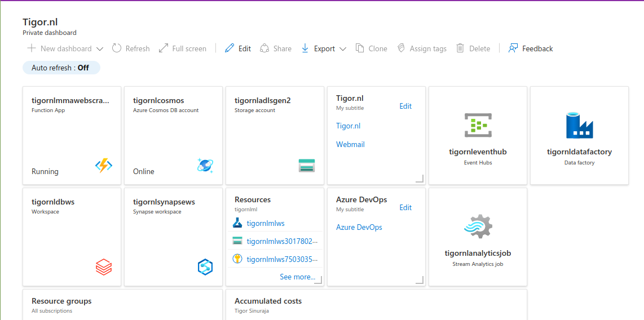Click the resize handle on Azure DevOps tile
This screenshot has width=644, height=320.
(x=420, y=280)
